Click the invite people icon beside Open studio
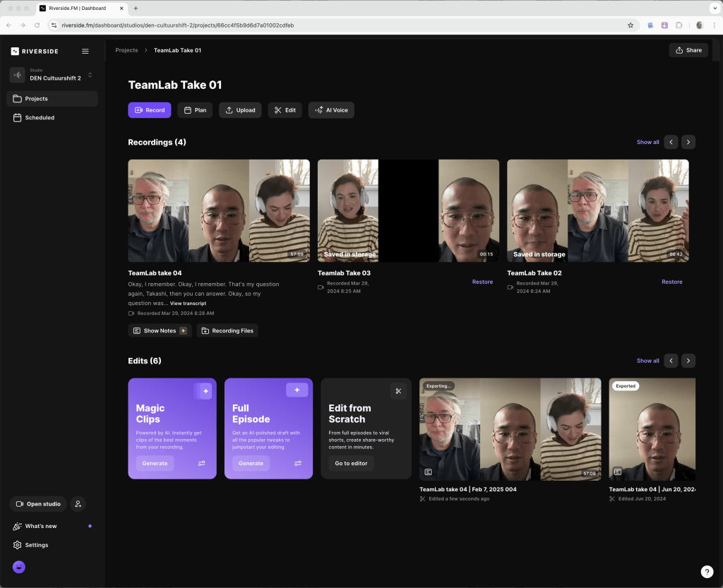The width and height of the screenshot is (723, 588). pos(78,504)
